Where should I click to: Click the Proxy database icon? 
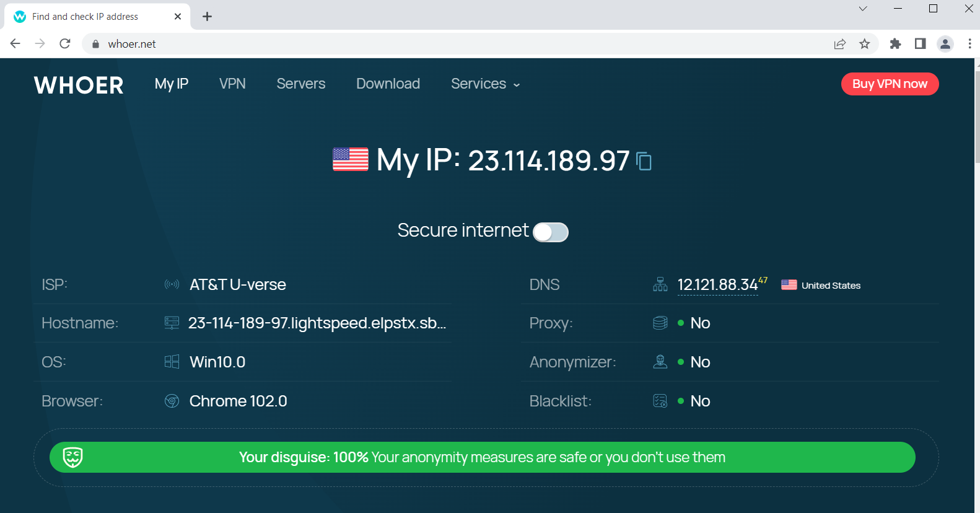[660, 323]
